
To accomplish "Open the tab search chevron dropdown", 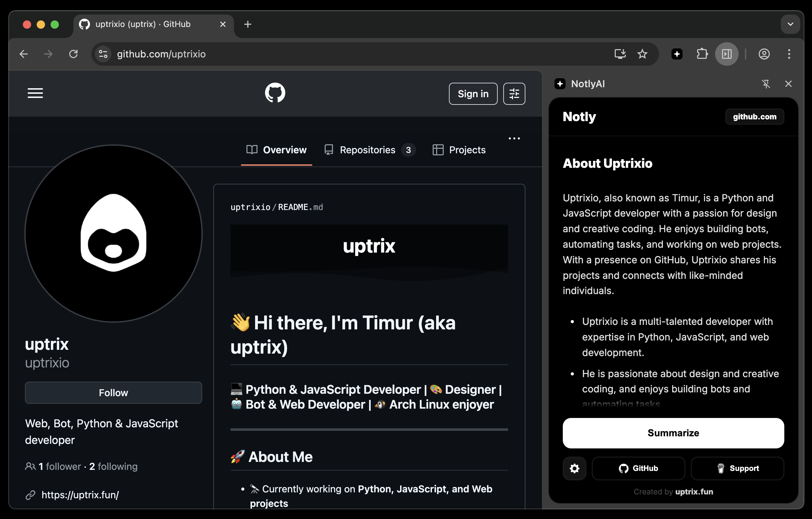I will coord(790,24).
